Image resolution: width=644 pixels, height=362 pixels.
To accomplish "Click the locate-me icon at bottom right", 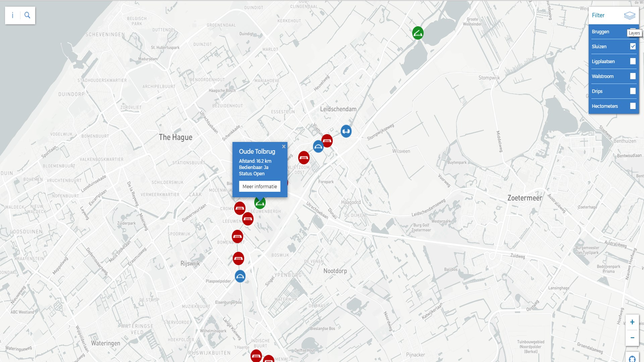I will (x=632, y=359).
